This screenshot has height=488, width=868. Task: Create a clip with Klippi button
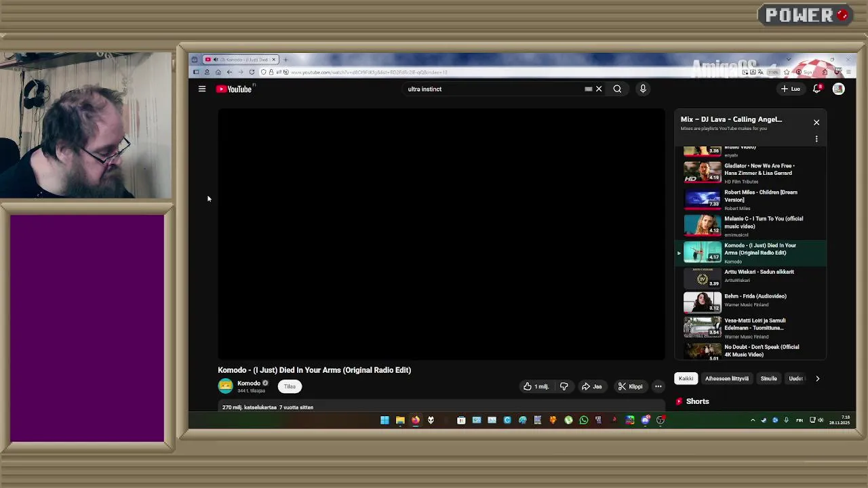point(630,386)
